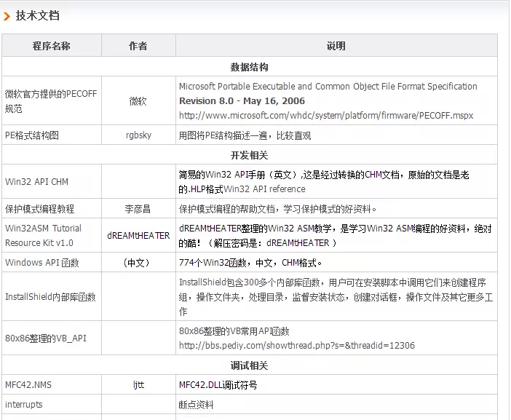Open the bbs.pediy.com showthread URL
This screenshot has width=511, height=420.
(x=297, y=345)
